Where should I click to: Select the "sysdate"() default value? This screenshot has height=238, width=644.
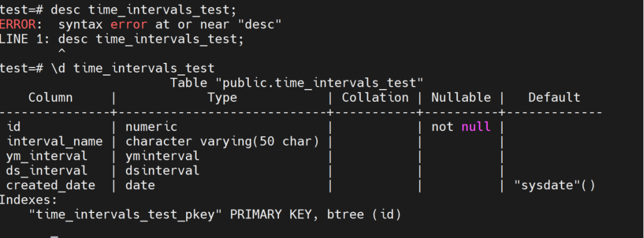pos(554,185)
